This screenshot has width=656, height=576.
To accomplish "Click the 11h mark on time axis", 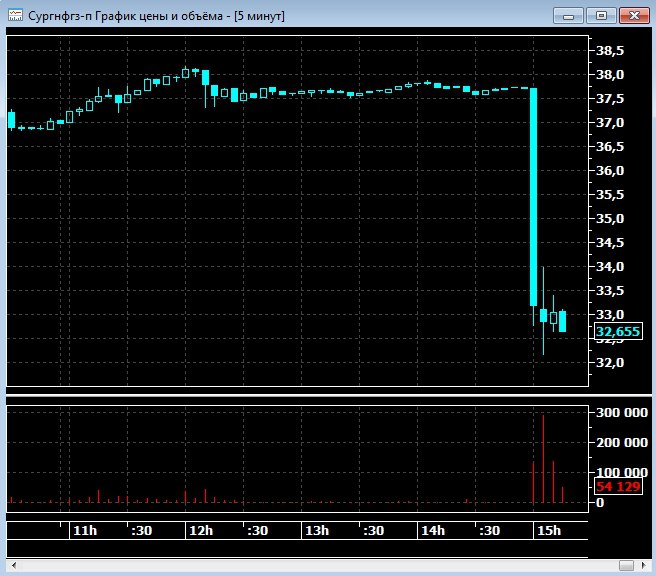I will tap(85, 530).
